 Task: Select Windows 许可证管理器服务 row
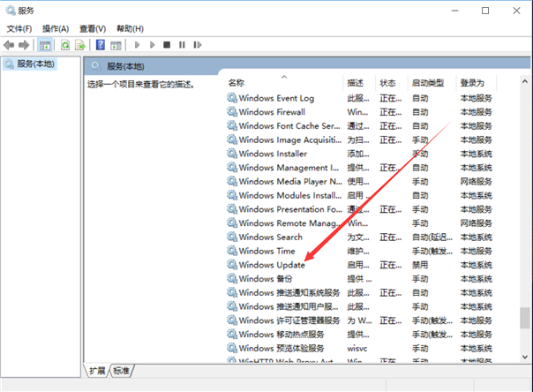click(360, 320)
